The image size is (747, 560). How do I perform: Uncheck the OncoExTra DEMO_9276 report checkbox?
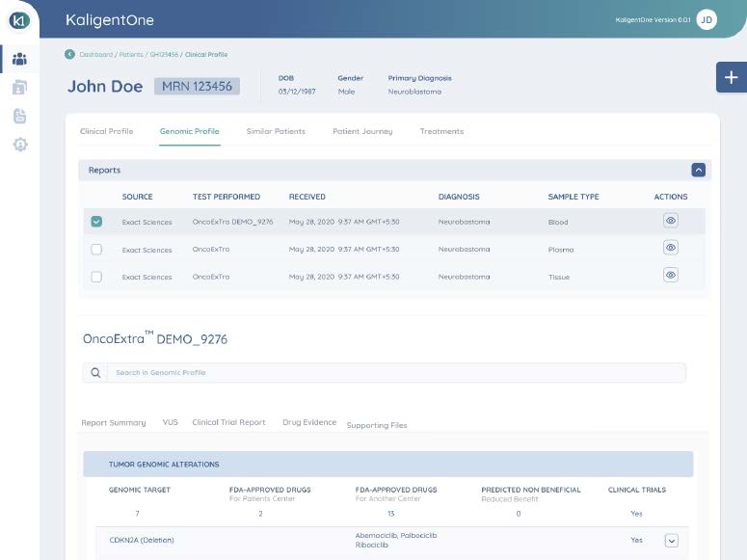pos(96,222)
